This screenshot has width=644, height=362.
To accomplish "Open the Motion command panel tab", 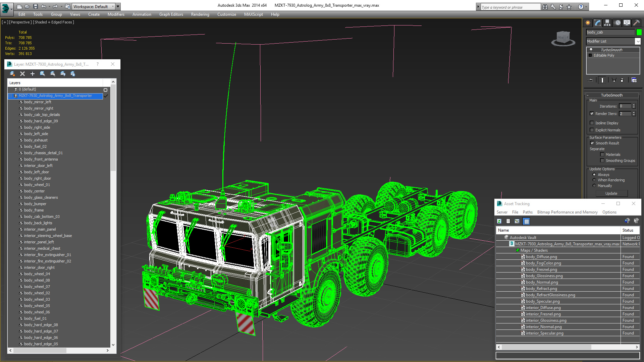I will tap(618, 23).
